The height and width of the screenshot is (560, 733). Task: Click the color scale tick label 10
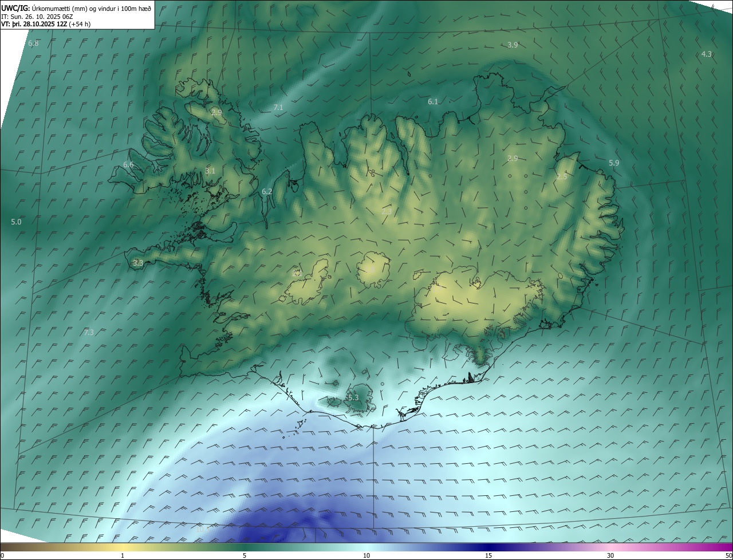click(x=366, y=555)
